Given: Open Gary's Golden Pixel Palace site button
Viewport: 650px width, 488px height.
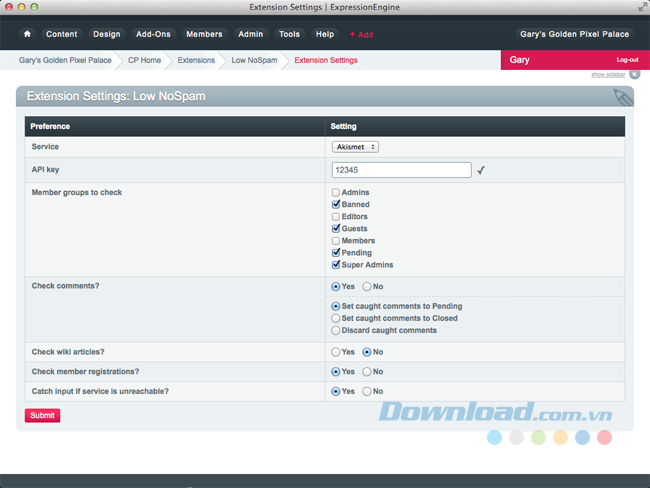Looking at the screenshot, I should click(575, 34).
